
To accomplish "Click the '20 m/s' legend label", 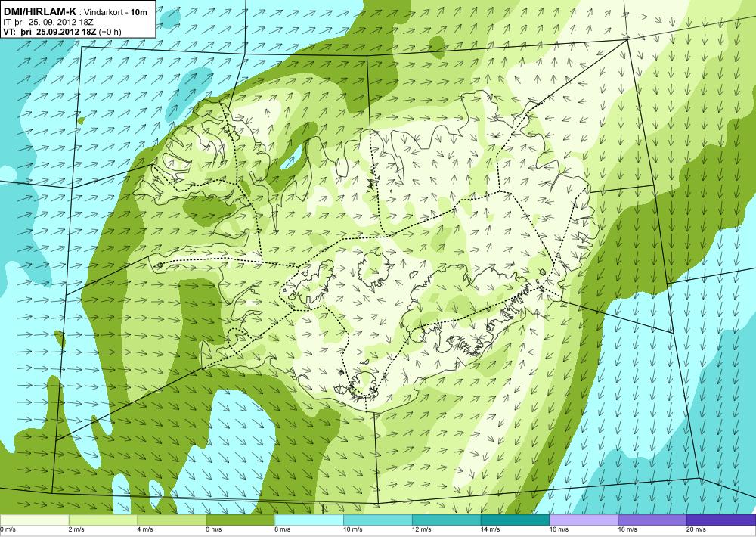I will pos(697,529).
